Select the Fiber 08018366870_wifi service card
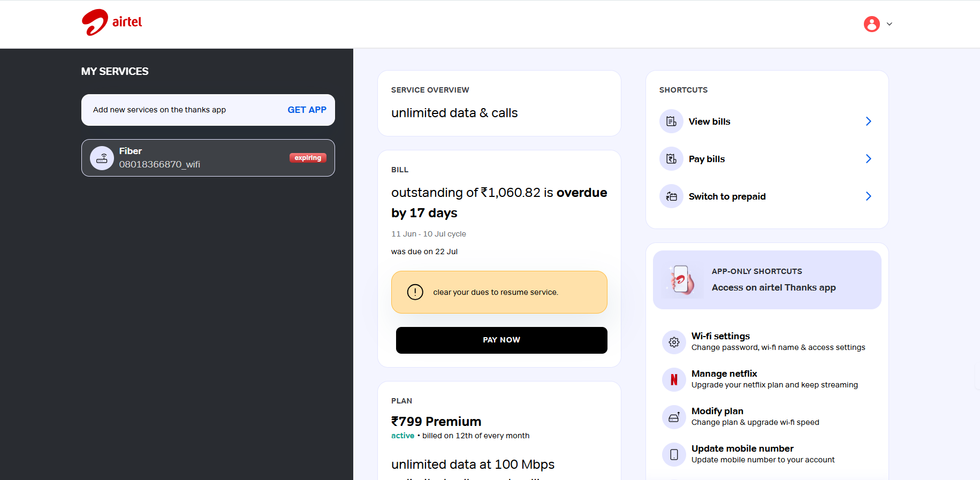This screenshot has width=980, height=480. coord(208,158)
